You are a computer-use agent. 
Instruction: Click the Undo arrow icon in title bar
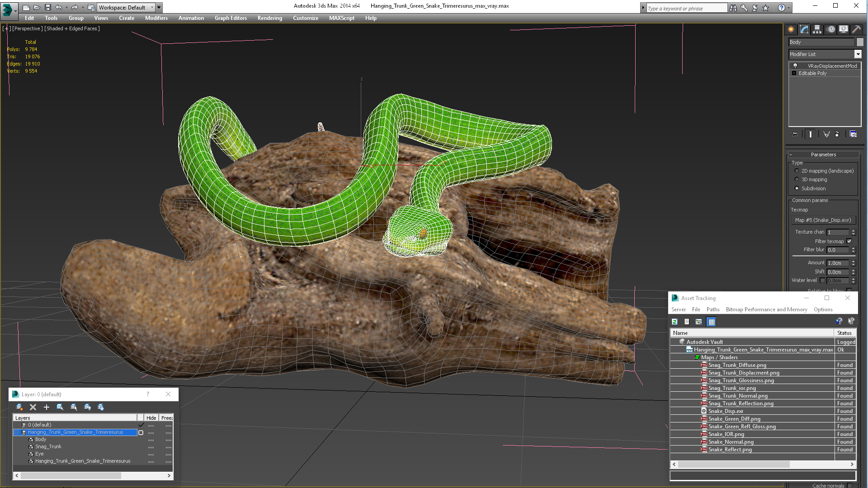tap(58, 7)
